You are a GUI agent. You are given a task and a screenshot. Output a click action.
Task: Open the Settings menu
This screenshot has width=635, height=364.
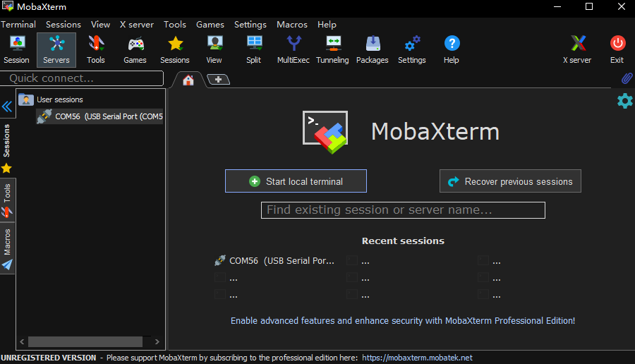[x=250, y=25]
